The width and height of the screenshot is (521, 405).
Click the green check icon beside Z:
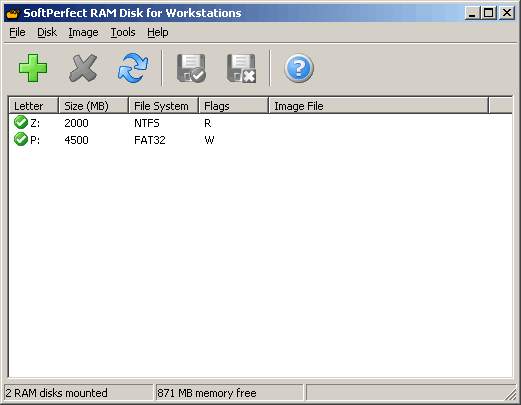tap(21, 122)
